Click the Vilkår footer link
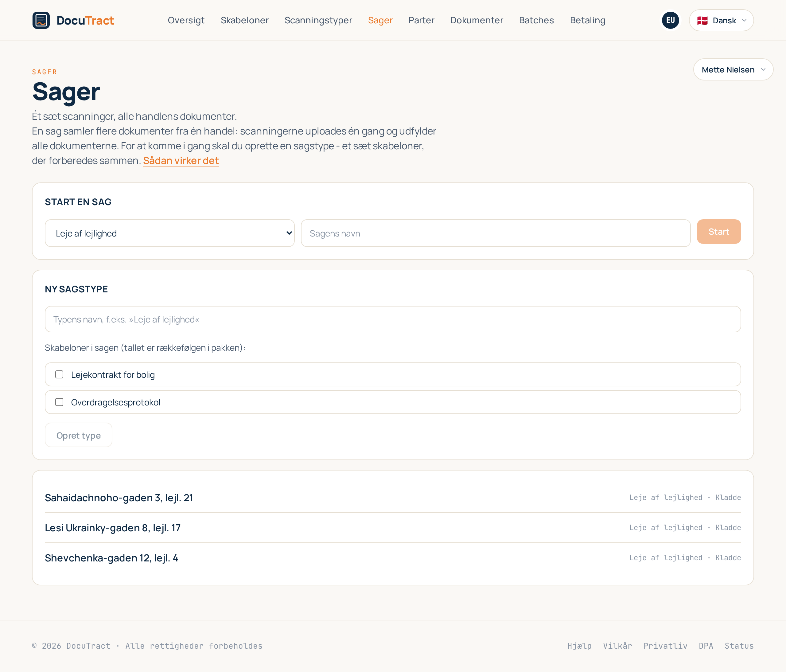The height and width of the screenshot is (672, 786). click(x=617, y=646)
